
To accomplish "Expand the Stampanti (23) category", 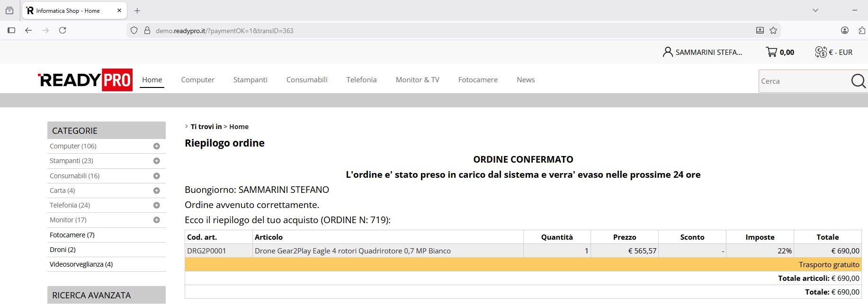I will pos(156,161).
